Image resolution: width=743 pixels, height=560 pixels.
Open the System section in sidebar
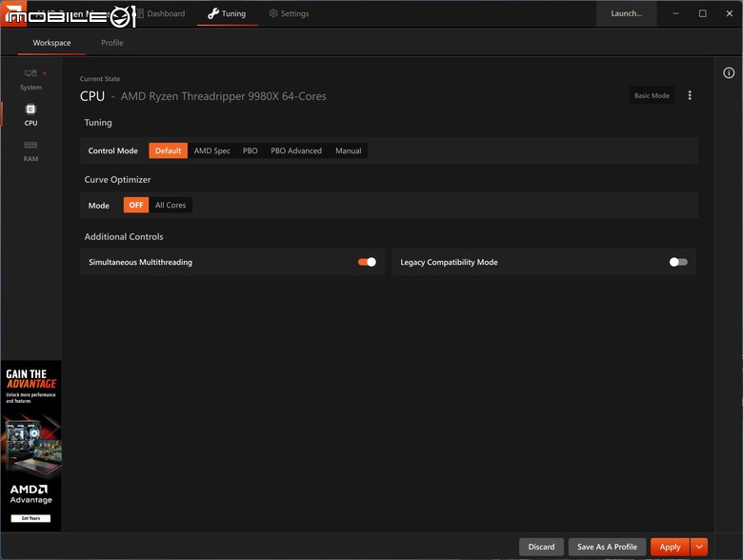[30, 80]
